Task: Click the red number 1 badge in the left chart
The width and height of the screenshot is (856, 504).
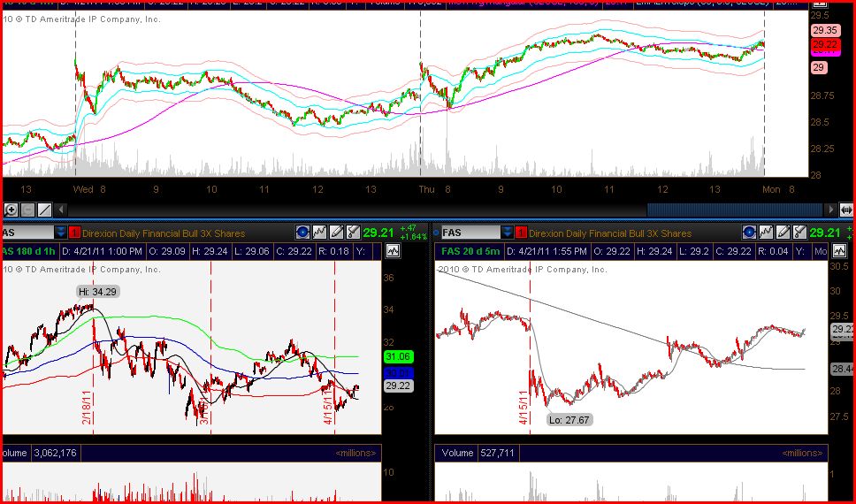Action: pos(74,233)
